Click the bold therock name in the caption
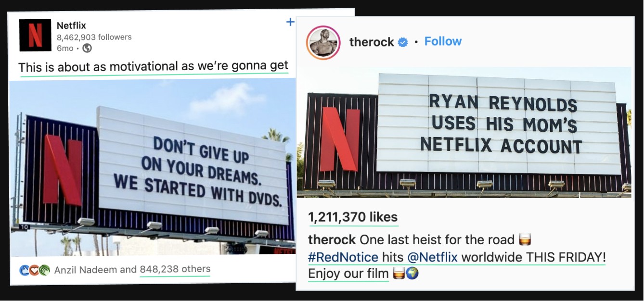Image resolution: width=644 pixels, height=301 pixels. pos(332,239)
